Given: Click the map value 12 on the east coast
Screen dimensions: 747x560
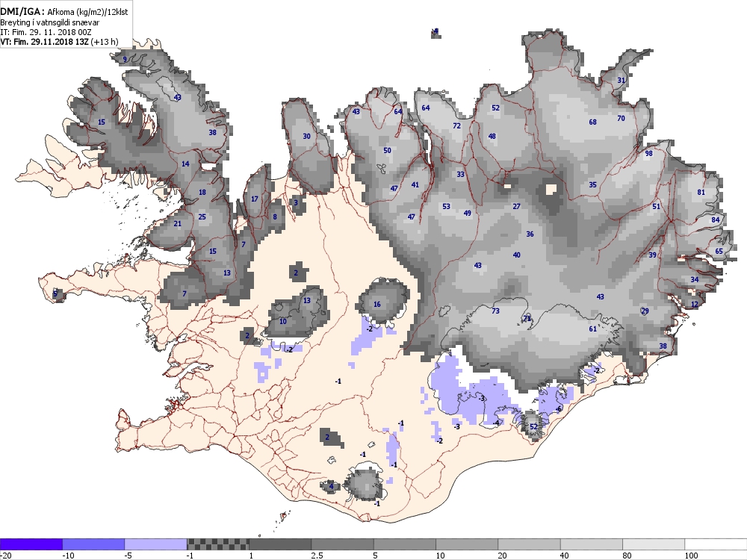Looking at the screenshot, I should point(695,305).
